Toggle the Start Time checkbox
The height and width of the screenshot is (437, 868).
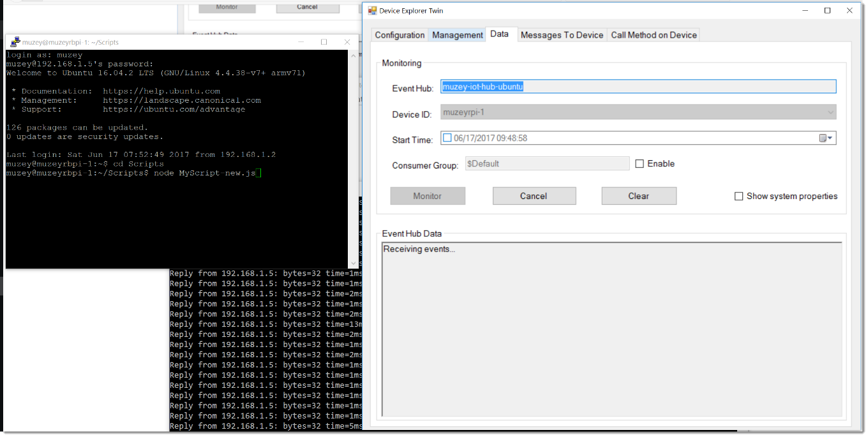click(447, 138)
